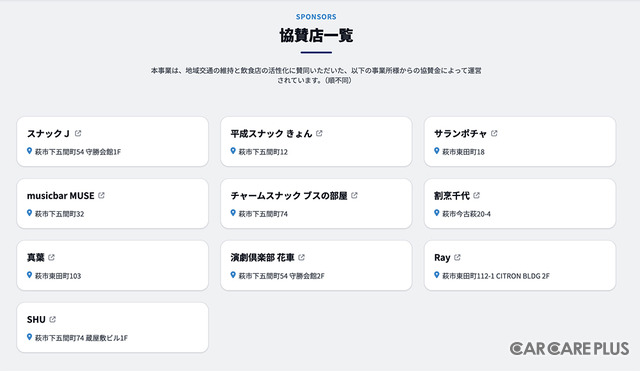Click the sponsorship description paragraph starting 本事業は
Viewport: 640px width, 371px height.
point(316,76)
